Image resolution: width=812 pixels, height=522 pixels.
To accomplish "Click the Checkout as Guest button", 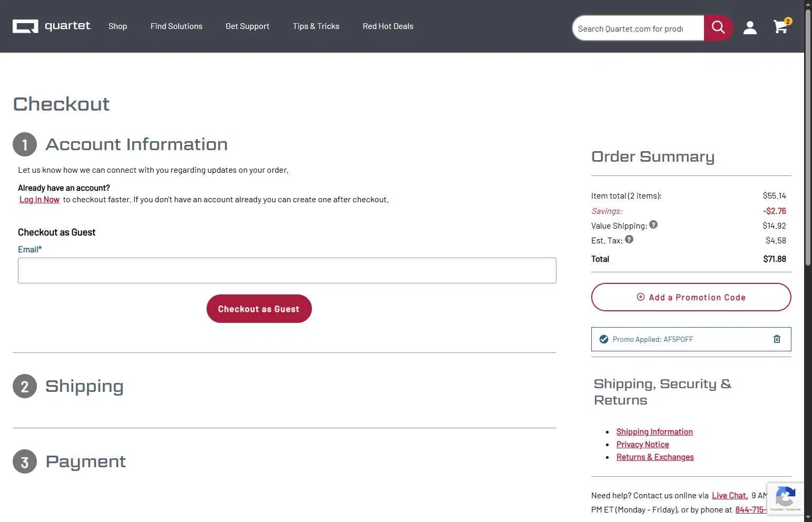I will tap(259, 309).
